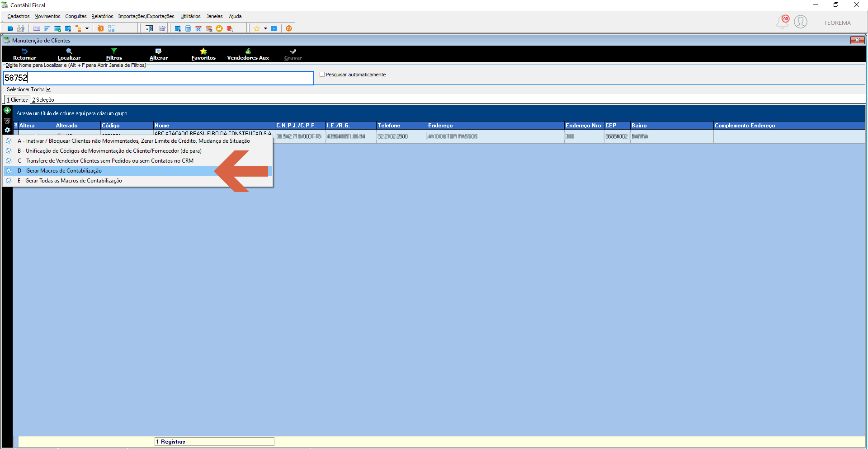Open dropdown arrow beside hierarchy icon
Viewport: 868px width, 449px height.
87,28
